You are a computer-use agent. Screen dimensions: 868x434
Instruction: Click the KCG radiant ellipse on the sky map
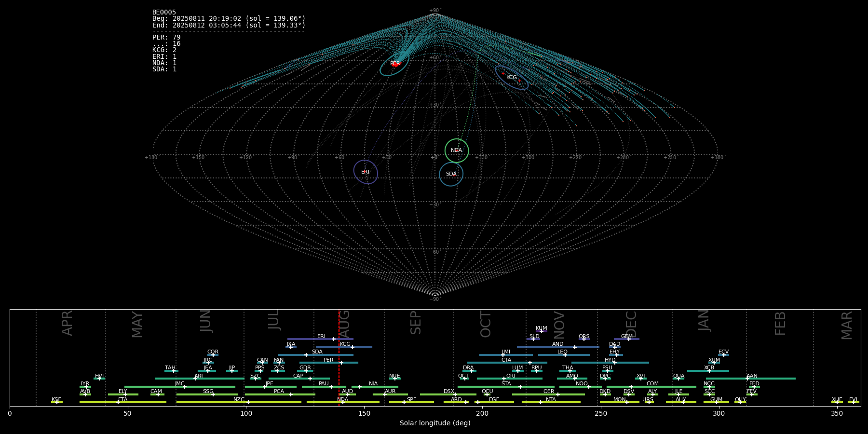click(x=512, y=78)
